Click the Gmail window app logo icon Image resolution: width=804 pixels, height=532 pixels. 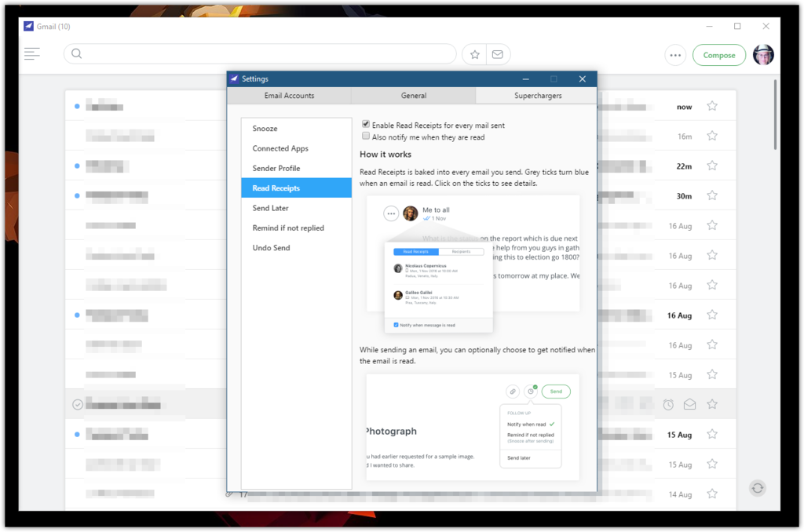29,26
